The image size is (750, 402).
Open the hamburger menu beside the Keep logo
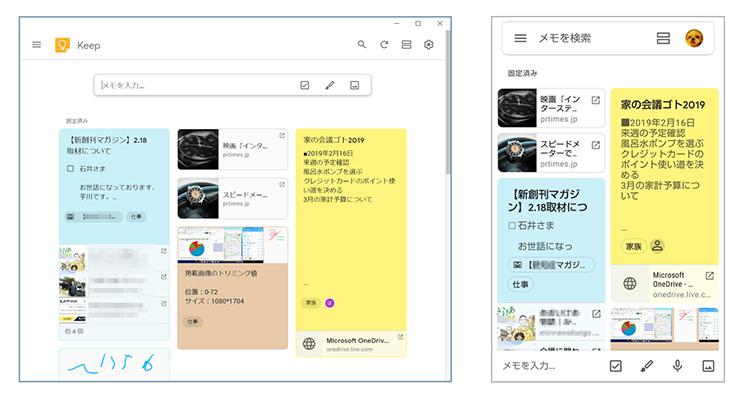37,45
